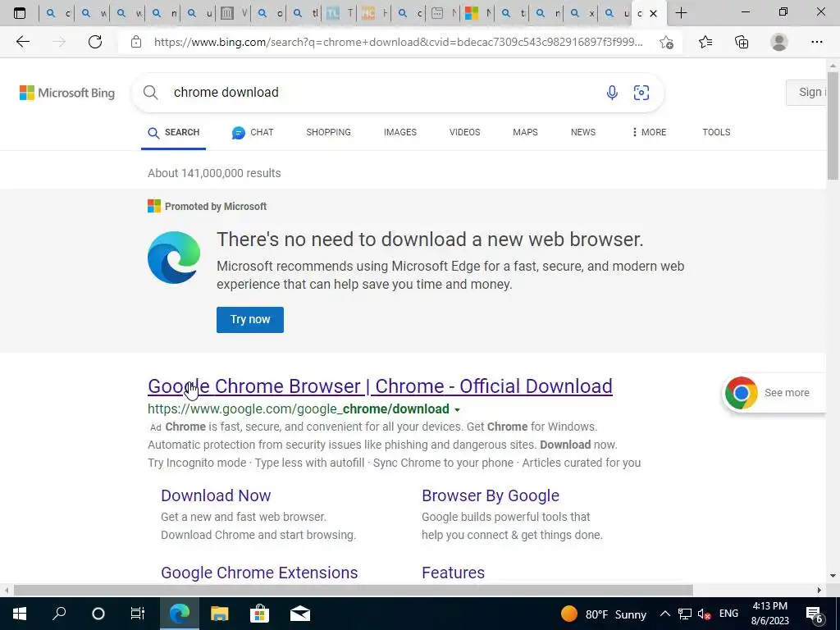Open taskbar search magnifier
This screenshot has height=630, width=840.
click(x=59, y=614)
